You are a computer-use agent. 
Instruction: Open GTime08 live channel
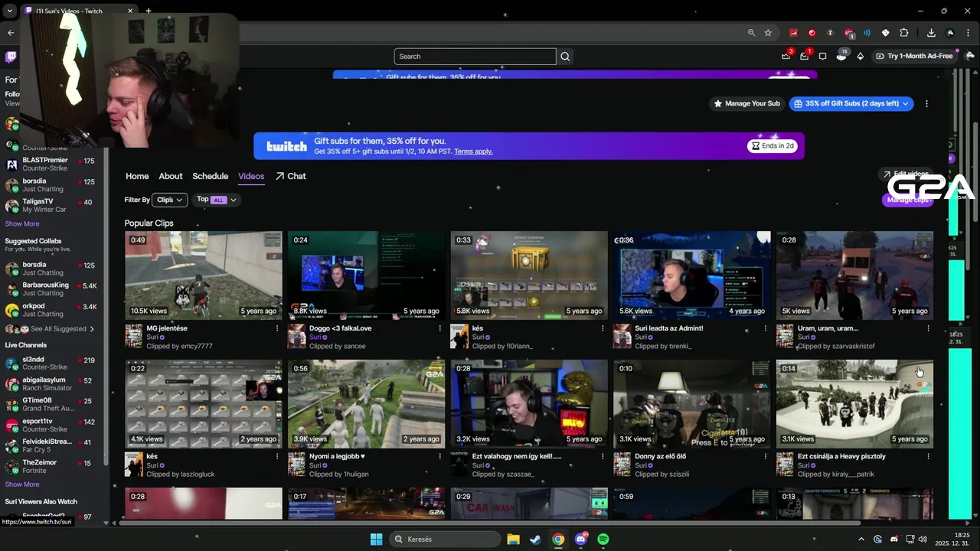[51, 404]
